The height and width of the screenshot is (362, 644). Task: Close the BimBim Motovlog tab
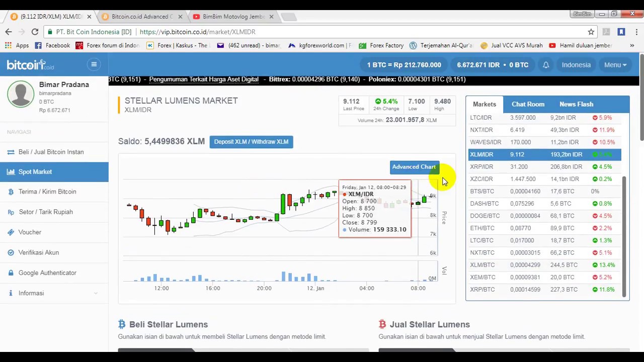[271, 17]
